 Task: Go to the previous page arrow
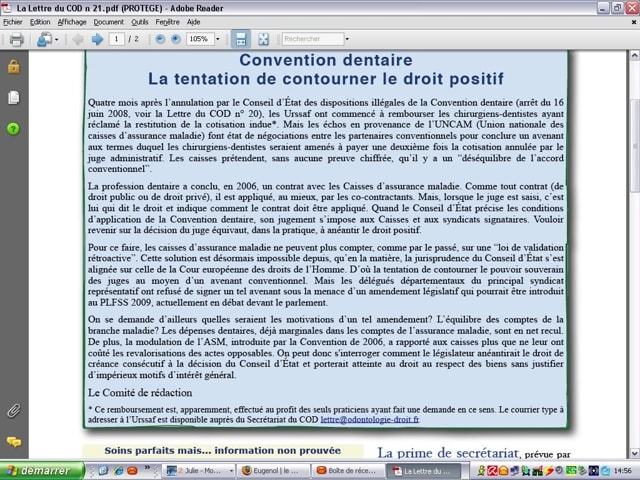point(78,39)
